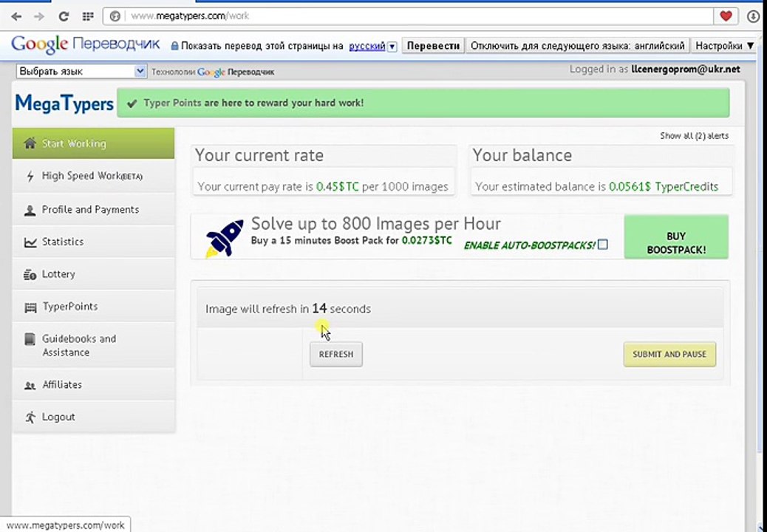Open the Statistics page
767x532 pixels.
point(93,242)
